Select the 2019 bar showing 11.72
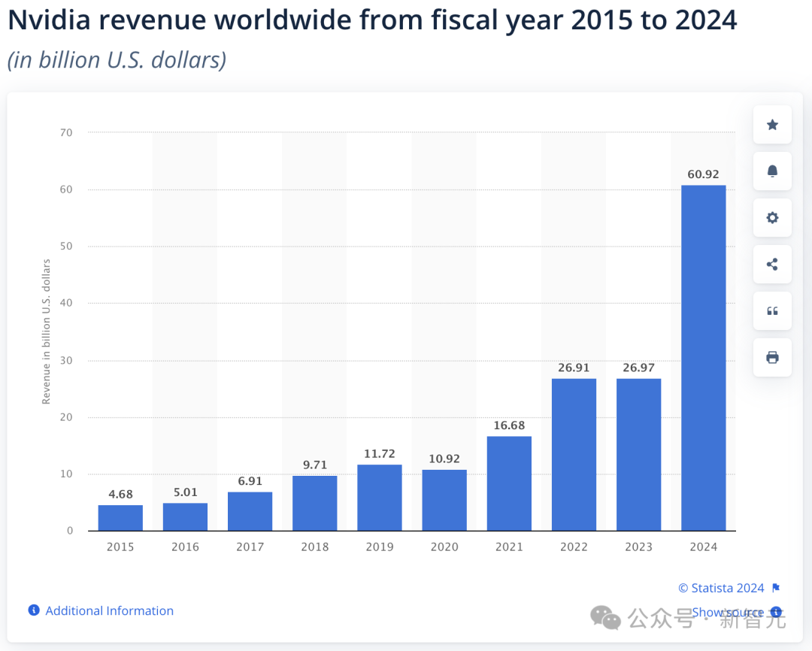The height and width of the screenshot is (651, 812). (x=380, y=498)
